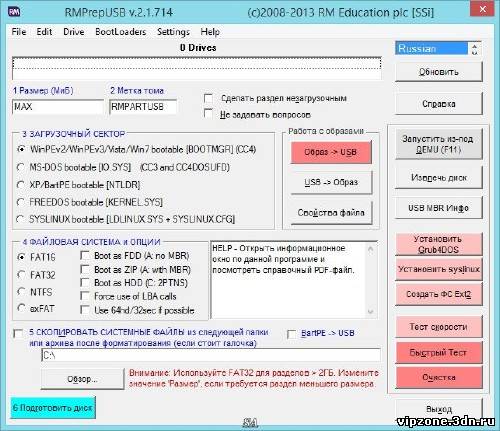Click the USB -> Образ button
Screen dimensions: 500x431
[331, 182]
